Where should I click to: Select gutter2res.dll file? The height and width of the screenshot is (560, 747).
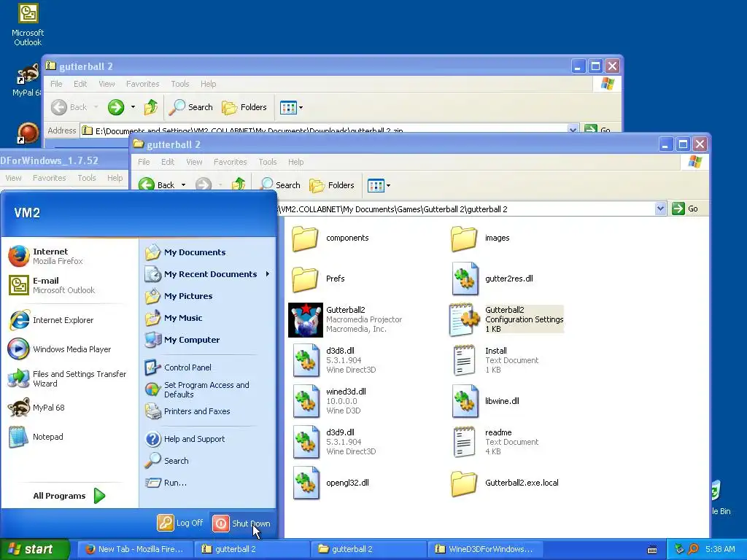pyautogui.click(x=492, y=279)
